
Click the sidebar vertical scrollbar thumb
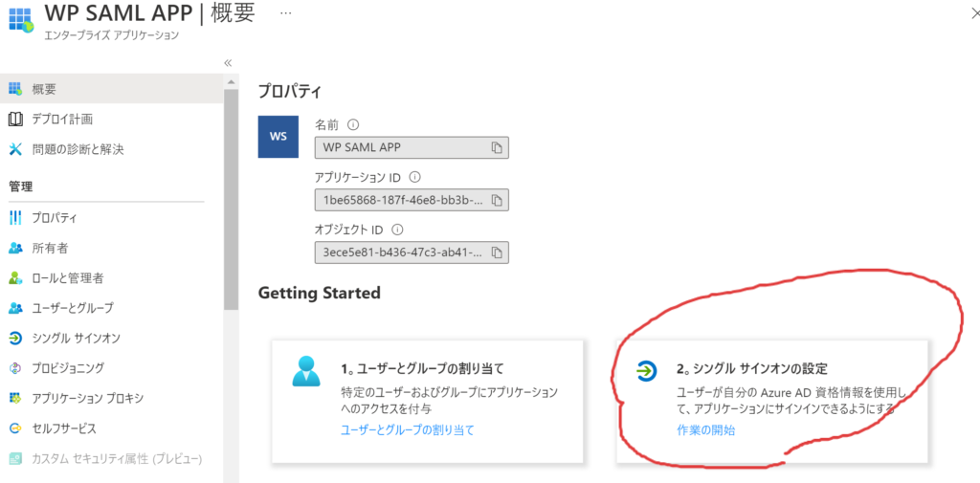click(232, 200)
